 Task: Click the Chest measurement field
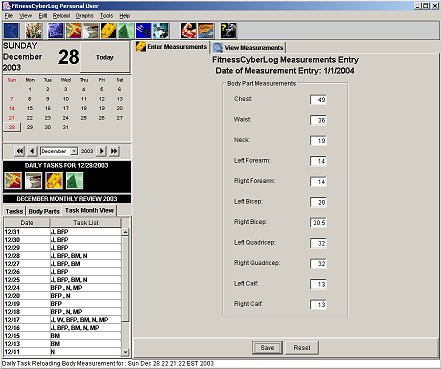[318, 100]
